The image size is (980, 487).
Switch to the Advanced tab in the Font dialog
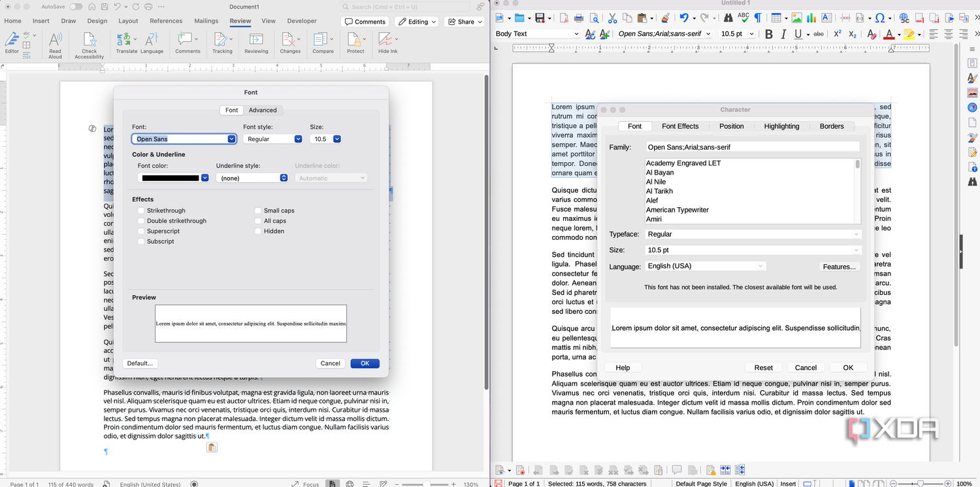click(x=263, y=110)
